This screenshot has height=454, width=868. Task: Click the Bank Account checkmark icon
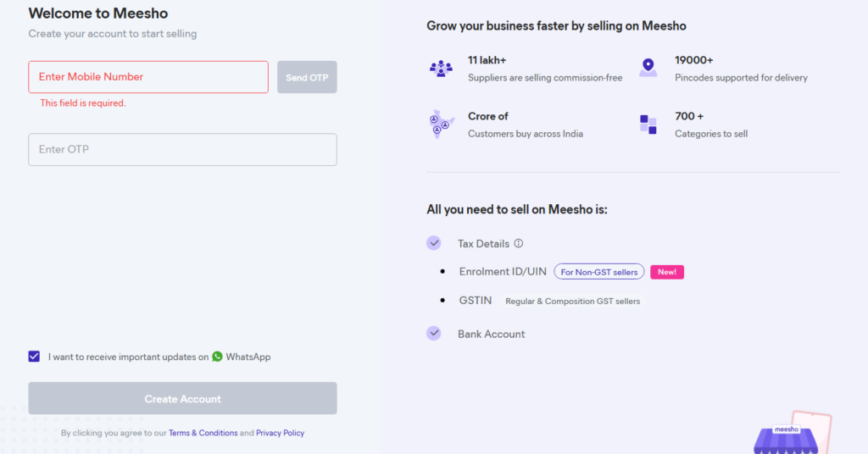click(x=434, y=334)
